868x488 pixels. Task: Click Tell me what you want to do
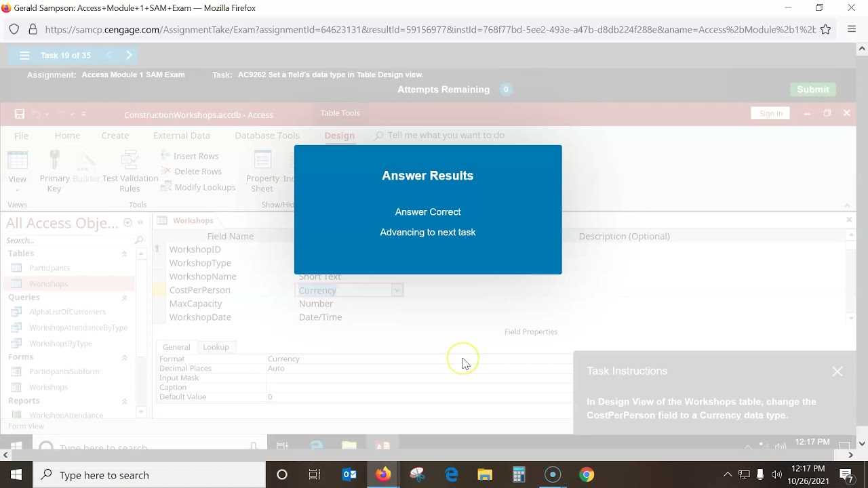click(446, 136)
